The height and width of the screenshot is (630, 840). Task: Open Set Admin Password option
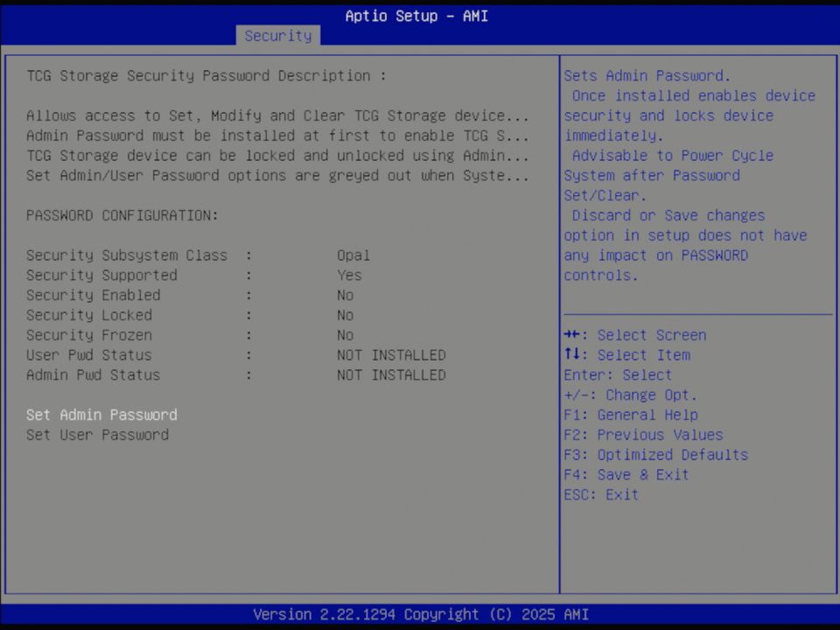click(101, 415)
